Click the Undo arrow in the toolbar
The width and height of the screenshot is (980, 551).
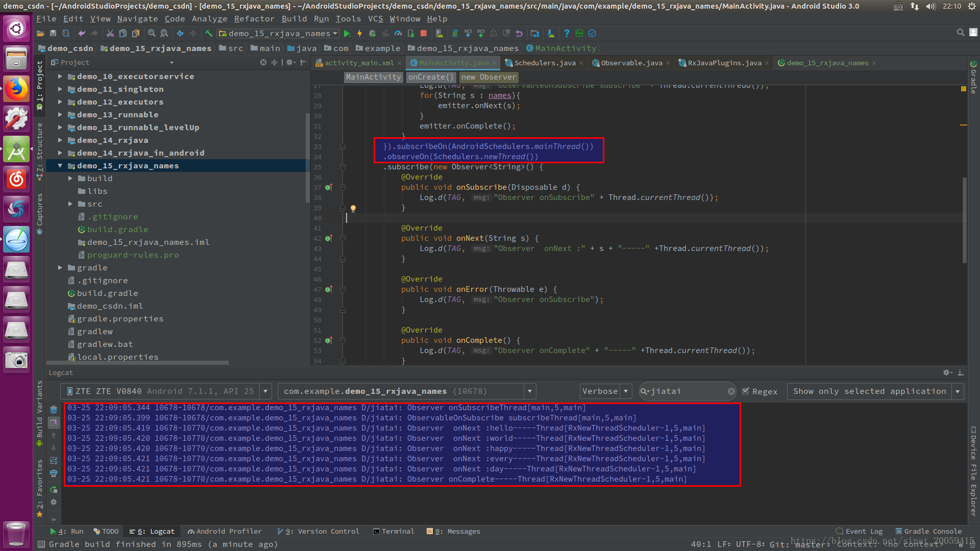coord(82,34)
